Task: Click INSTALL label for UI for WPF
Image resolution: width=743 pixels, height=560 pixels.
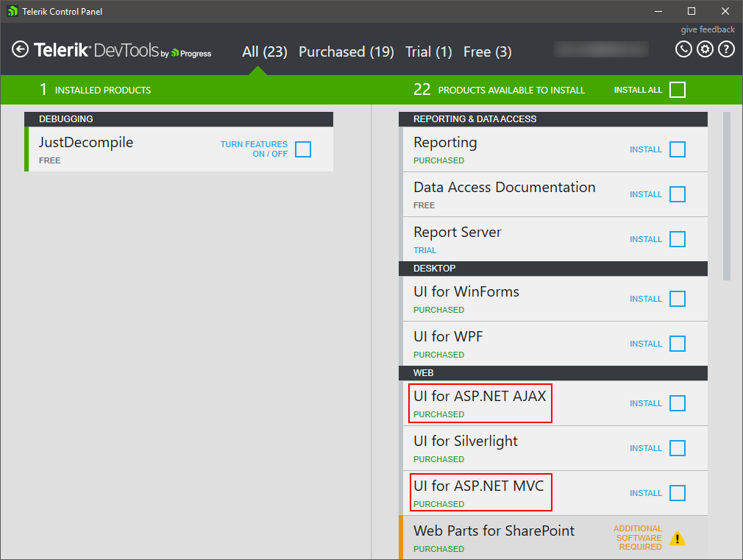Action: pos(646,344)
